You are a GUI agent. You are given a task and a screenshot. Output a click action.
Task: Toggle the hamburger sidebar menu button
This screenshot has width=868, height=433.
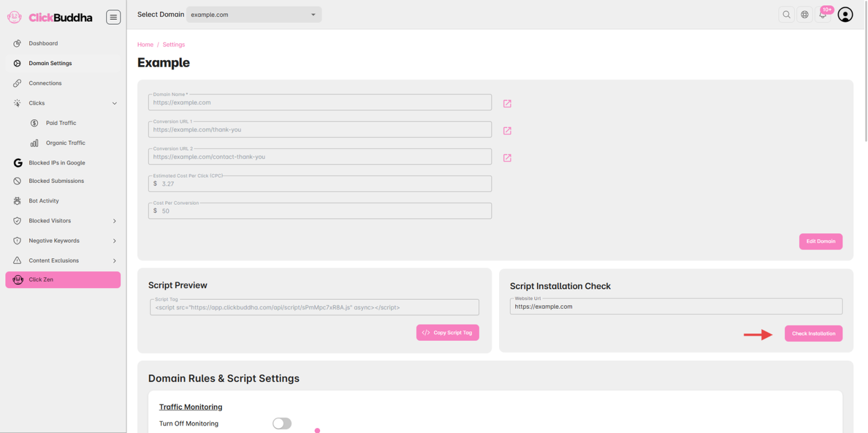point(113,17)
